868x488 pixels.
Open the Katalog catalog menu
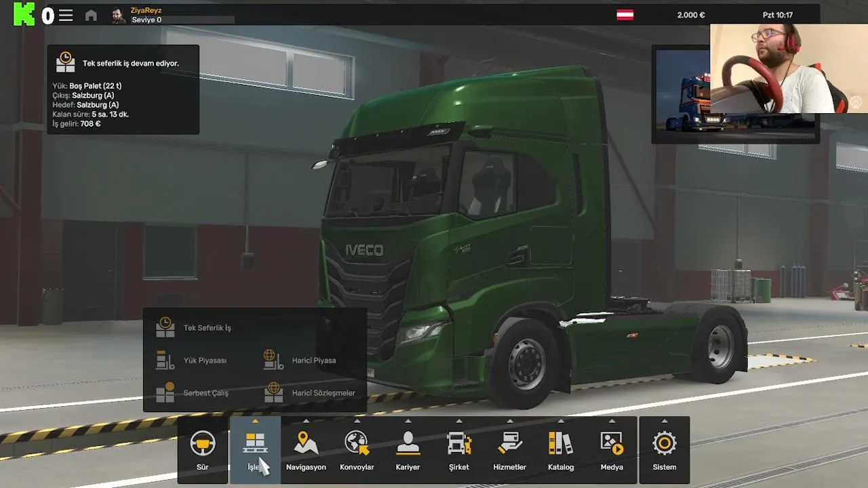[561, 451]
